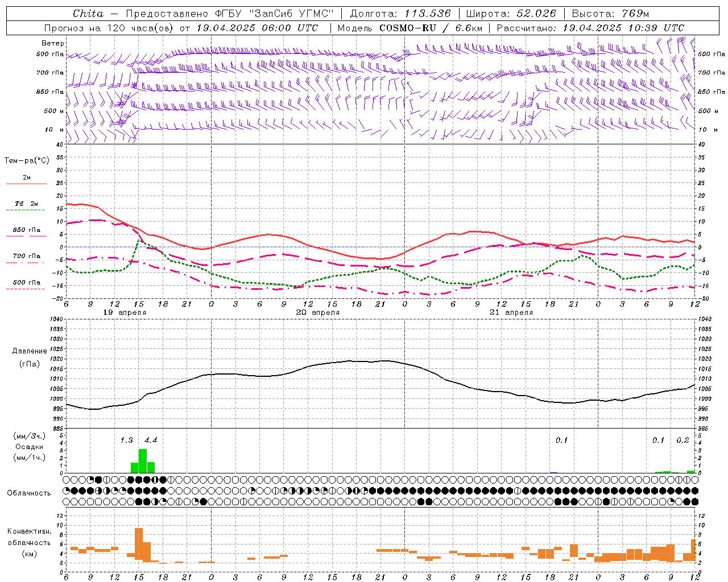
Task: Click the '850 гПа' temperature legend entry
Action: (27, 230)
